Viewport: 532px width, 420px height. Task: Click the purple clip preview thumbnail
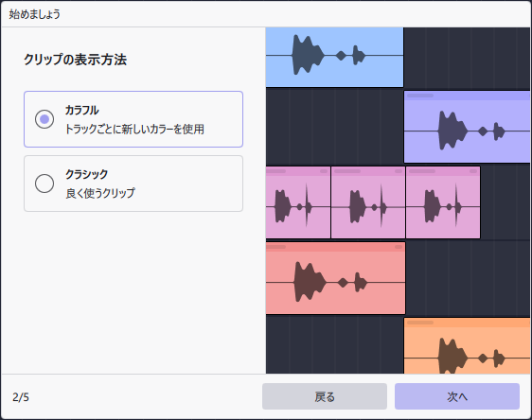click(467, 127)
